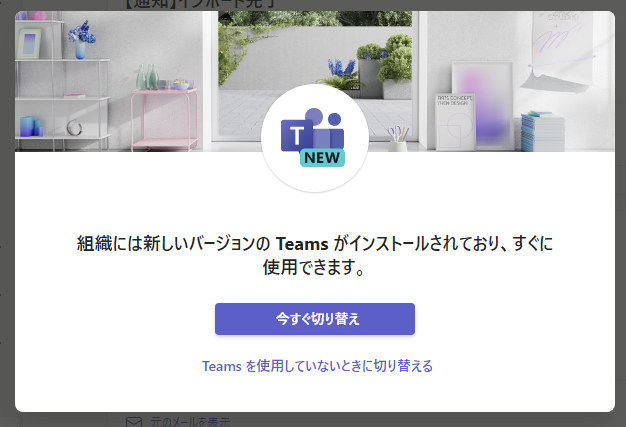Click the blue flower vase on the shelf
626x427 pixels.
click(81, 40)
